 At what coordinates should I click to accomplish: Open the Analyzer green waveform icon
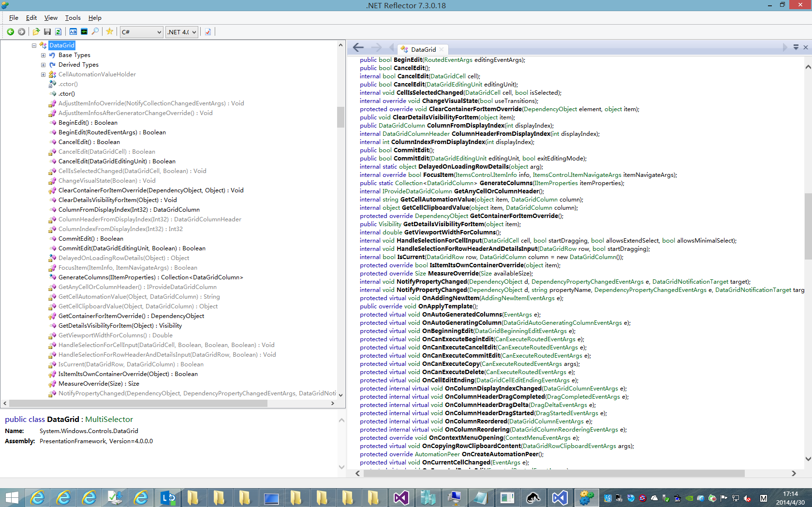point(84,32)
